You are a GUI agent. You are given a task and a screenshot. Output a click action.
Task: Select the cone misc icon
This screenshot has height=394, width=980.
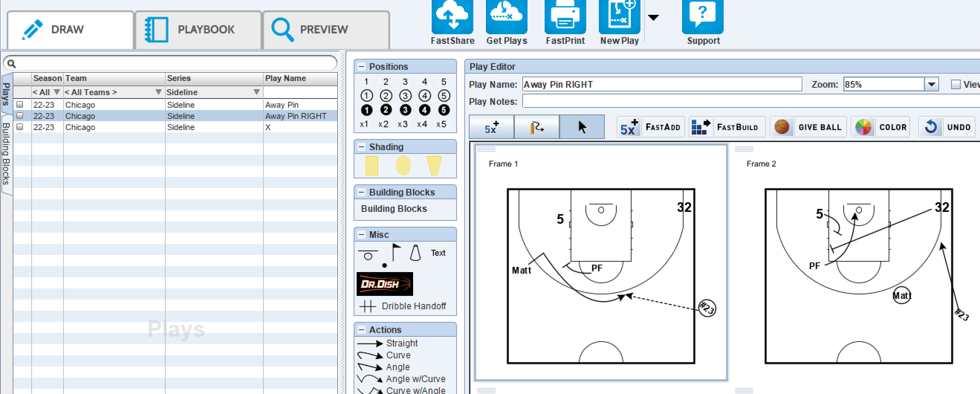pos(415,253)
